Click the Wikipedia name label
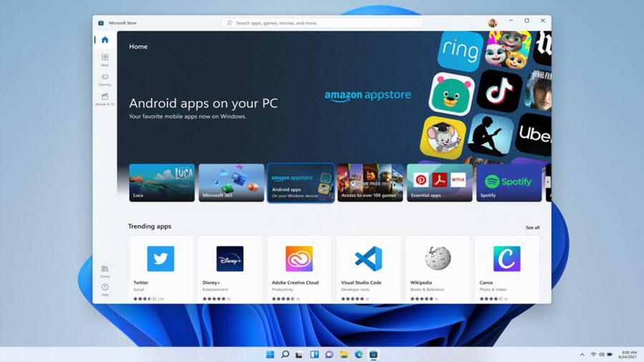The image size is (644, 362). pos(421,283)
